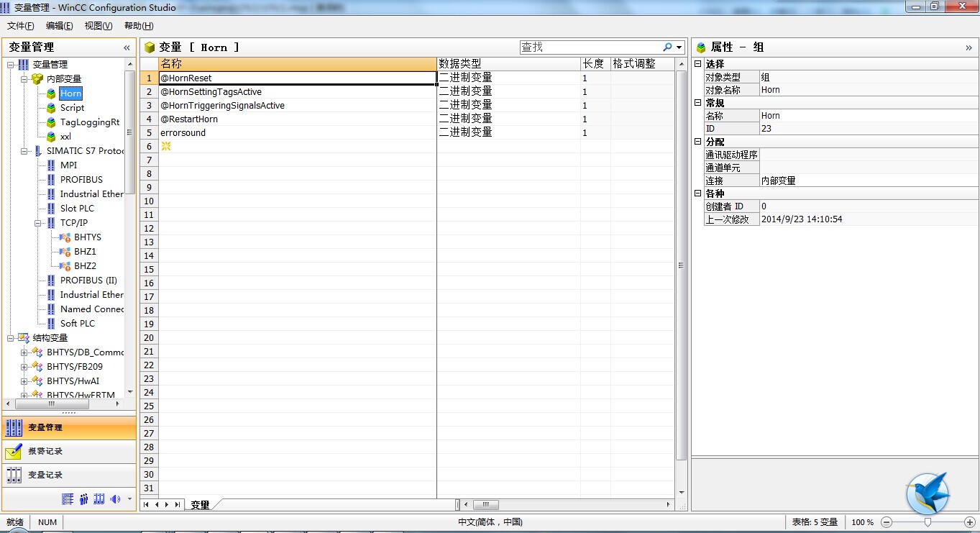
Task: Select the errorsound name cell
Action: (x=298, y=133)
